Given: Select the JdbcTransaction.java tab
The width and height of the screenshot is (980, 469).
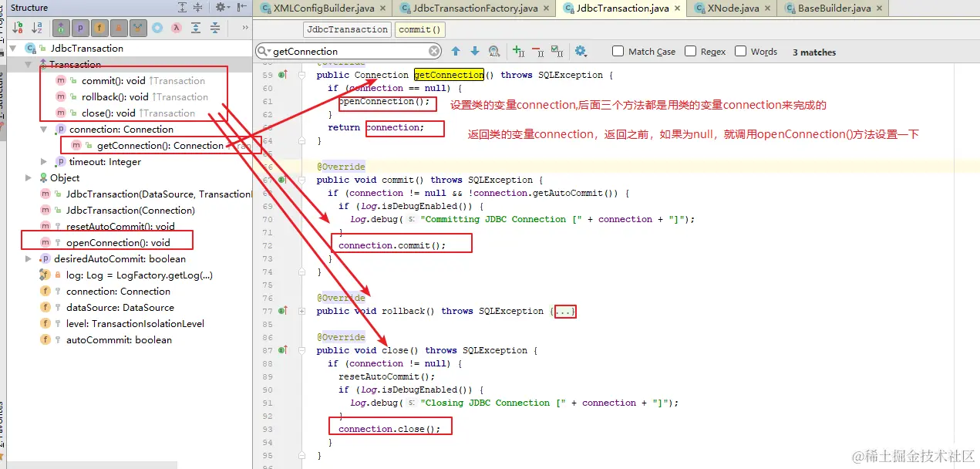Looking at the screenshot, I should click(x=621, y=8).
